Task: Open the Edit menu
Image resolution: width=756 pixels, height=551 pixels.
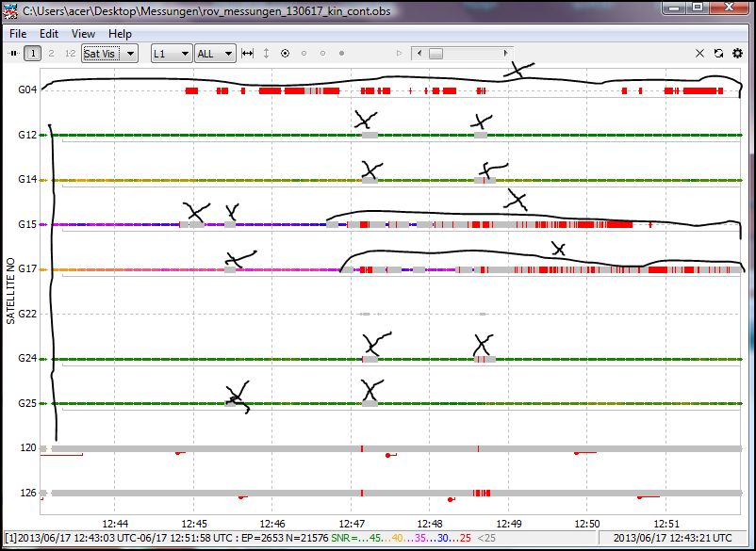Action: 49,33
